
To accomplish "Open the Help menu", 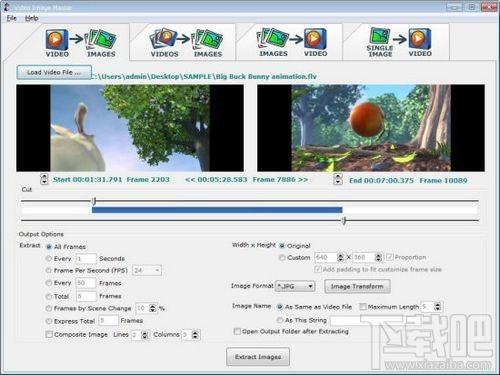I will pos(32,18).
